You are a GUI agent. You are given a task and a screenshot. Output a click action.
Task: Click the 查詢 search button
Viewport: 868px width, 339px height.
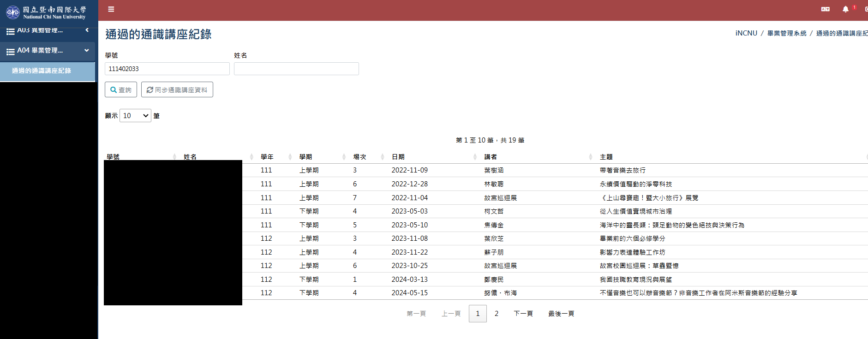(121, 90)
